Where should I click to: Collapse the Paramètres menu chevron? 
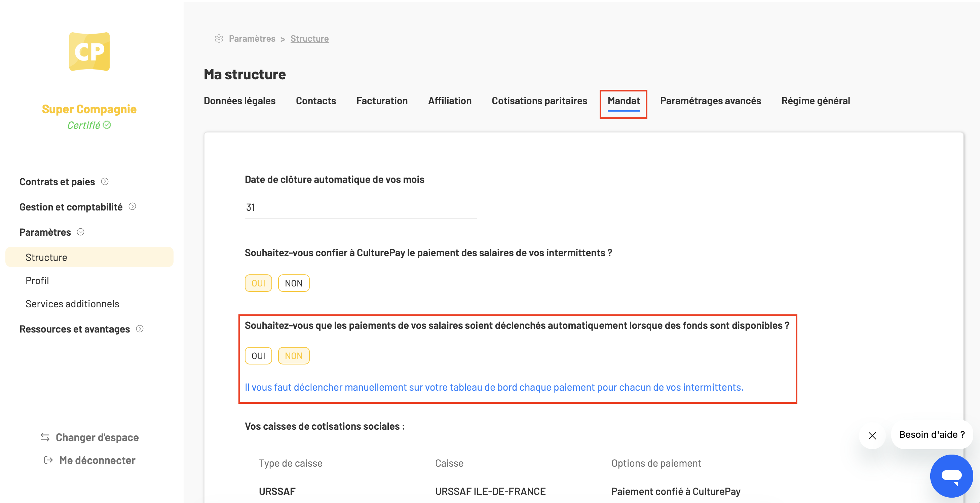pos(81,232)
